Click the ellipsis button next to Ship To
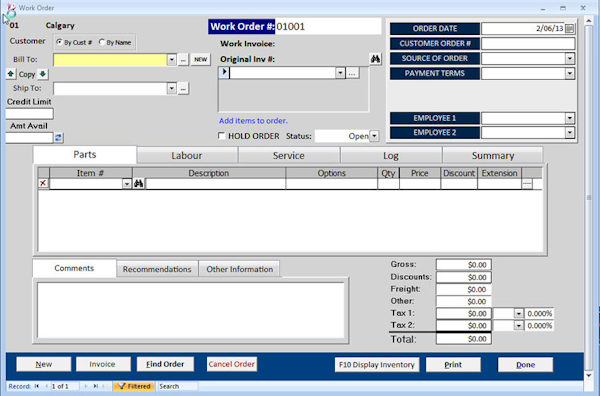This screenshot has width=600, height=396. click(x=183, y=88)
